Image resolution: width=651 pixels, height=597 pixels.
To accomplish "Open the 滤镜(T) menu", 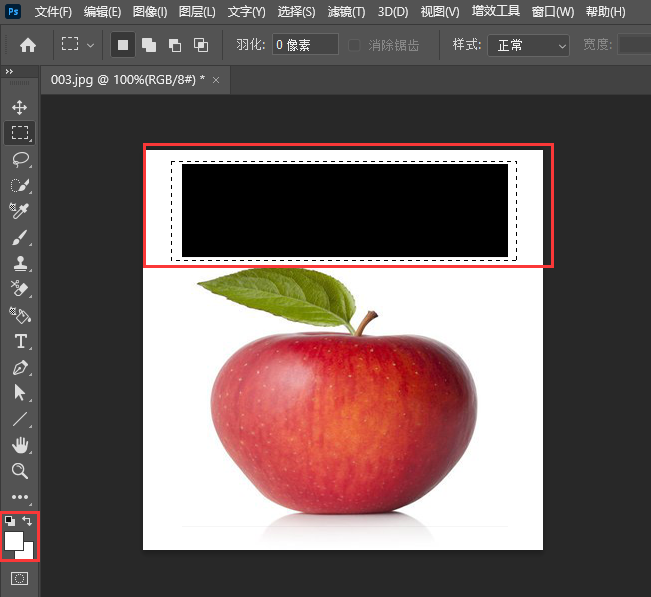I will point(346,12).
